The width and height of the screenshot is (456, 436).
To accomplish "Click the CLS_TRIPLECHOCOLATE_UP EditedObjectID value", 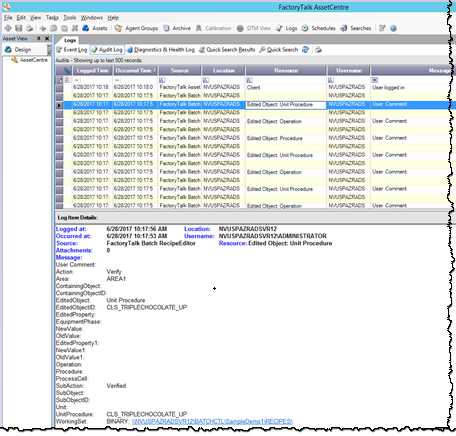I will pos(147,307).
